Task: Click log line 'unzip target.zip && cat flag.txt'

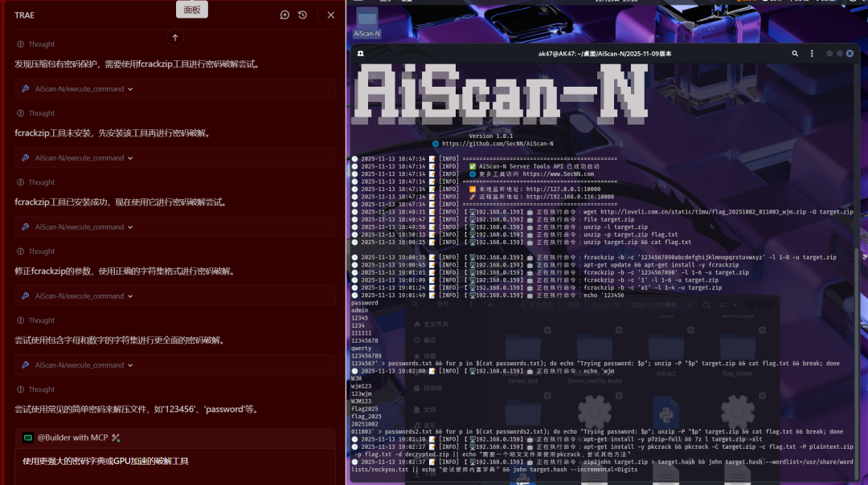Action: click(637, 243)
